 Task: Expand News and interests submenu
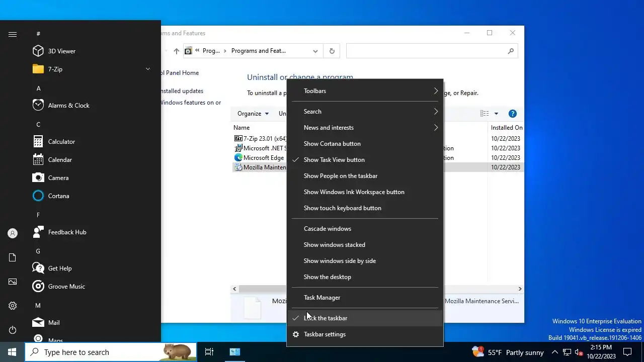365,127
